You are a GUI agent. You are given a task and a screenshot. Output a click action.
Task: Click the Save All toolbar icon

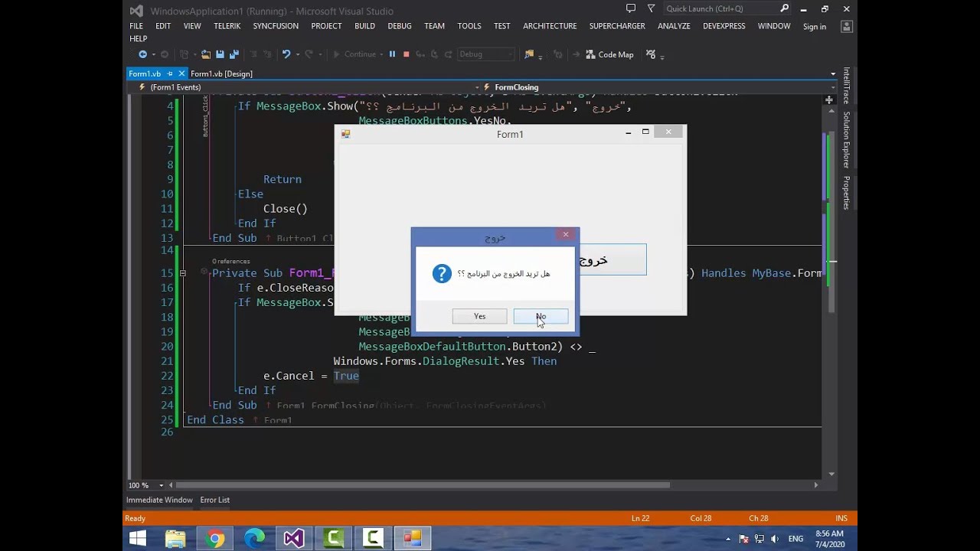234,54
